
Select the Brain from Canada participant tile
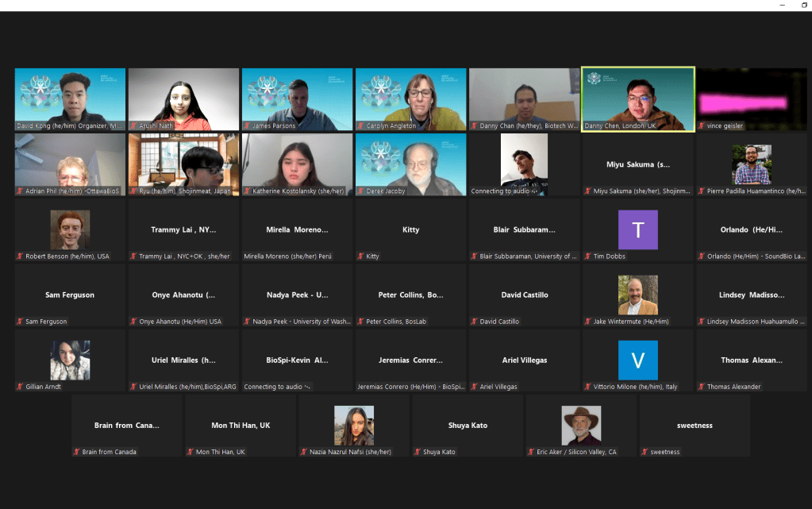tap(127, 426)
